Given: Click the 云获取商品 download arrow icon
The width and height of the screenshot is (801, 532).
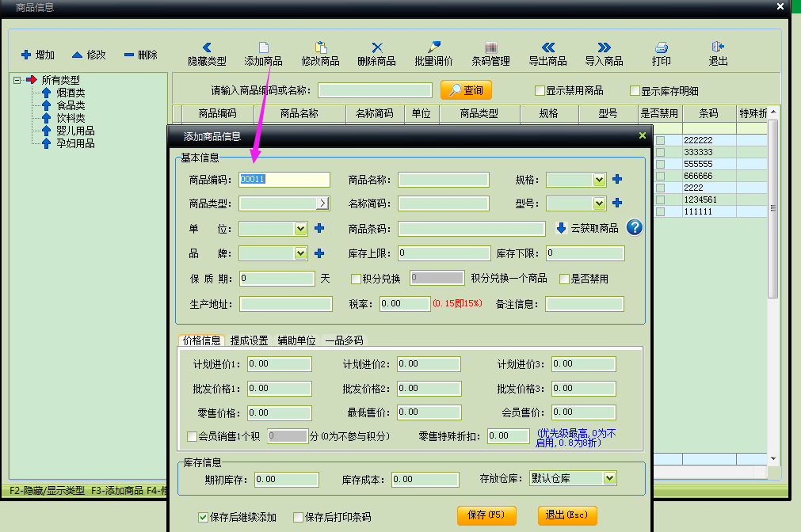Looking at the screenshot, I should (x=562, y=228).
